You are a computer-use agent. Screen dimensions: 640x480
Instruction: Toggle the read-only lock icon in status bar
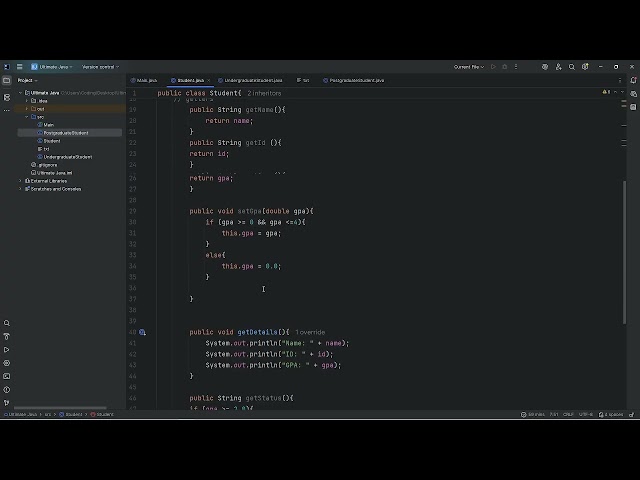[631, 414]
